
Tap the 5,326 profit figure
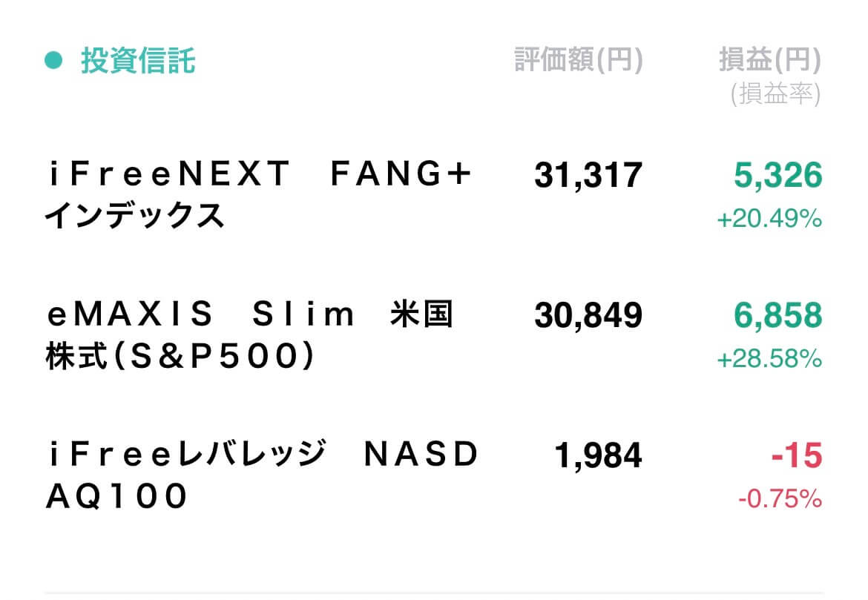(777, 176)
